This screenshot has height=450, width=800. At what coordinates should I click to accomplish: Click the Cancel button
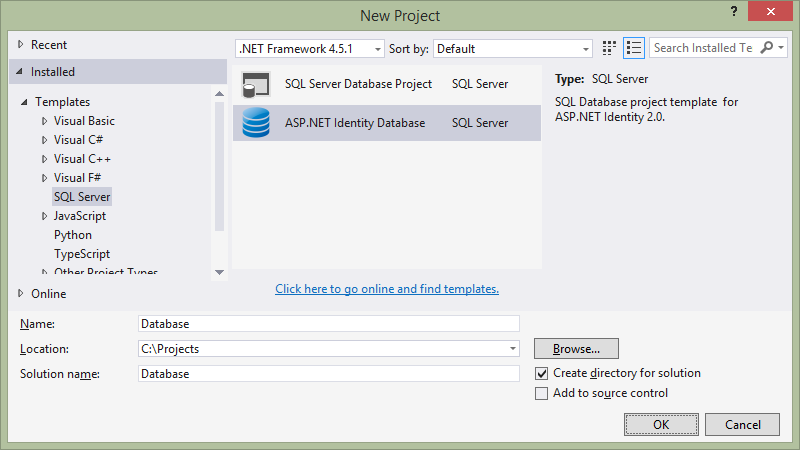[x=742, y=424]
